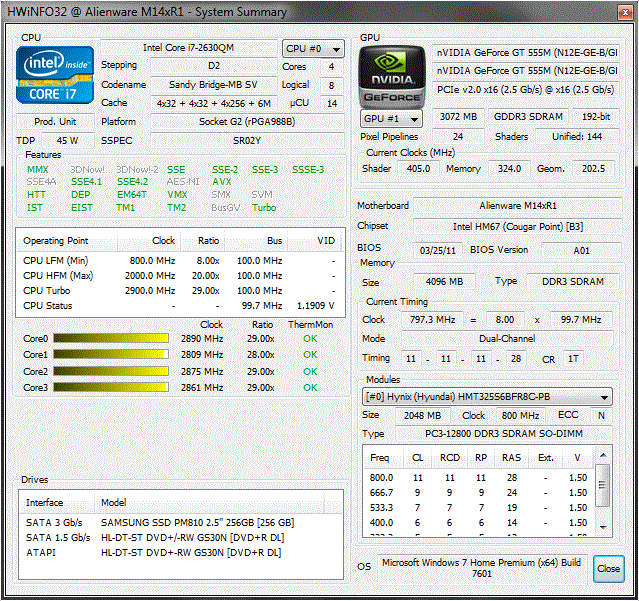Screen dimensions: 639x601
Task: Select the SATA 1.5 Gb/s DVD drive row
Action: click(x=181, y=537)
